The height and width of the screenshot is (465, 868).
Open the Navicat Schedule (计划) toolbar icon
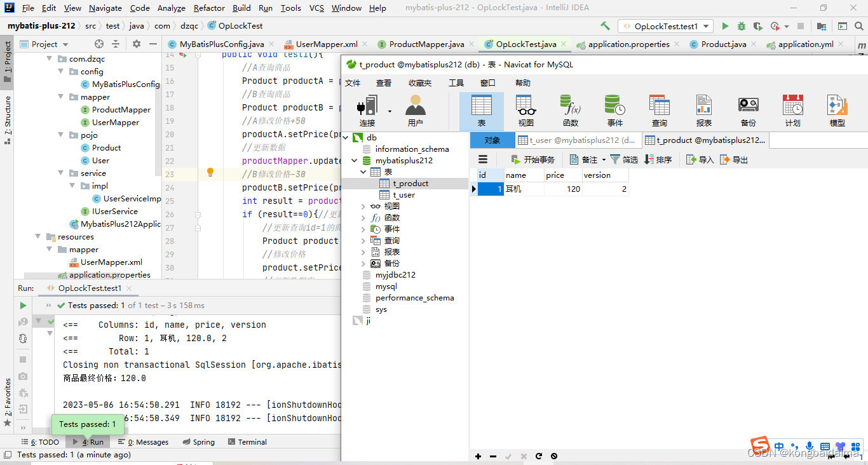[x=792, y=111]
